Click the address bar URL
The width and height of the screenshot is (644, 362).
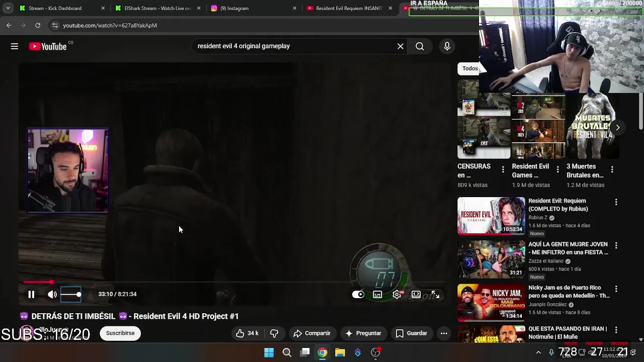click(x=110, y=25)
